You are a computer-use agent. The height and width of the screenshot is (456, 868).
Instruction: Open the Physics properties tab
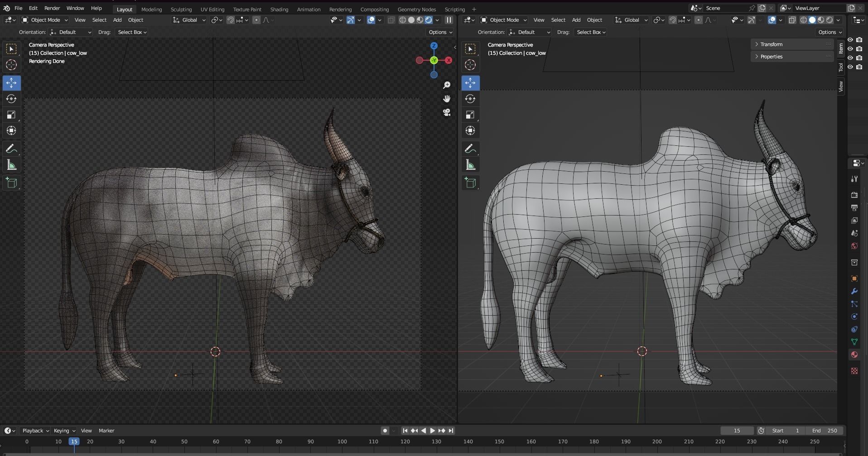point(854,317)
